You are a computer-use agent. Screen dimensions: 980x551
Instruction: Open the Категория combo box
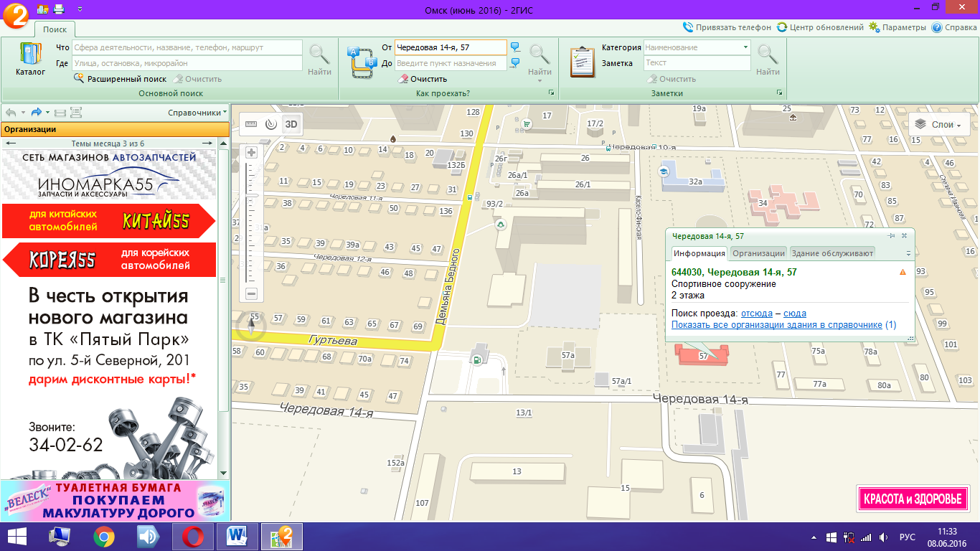point(697,47)
